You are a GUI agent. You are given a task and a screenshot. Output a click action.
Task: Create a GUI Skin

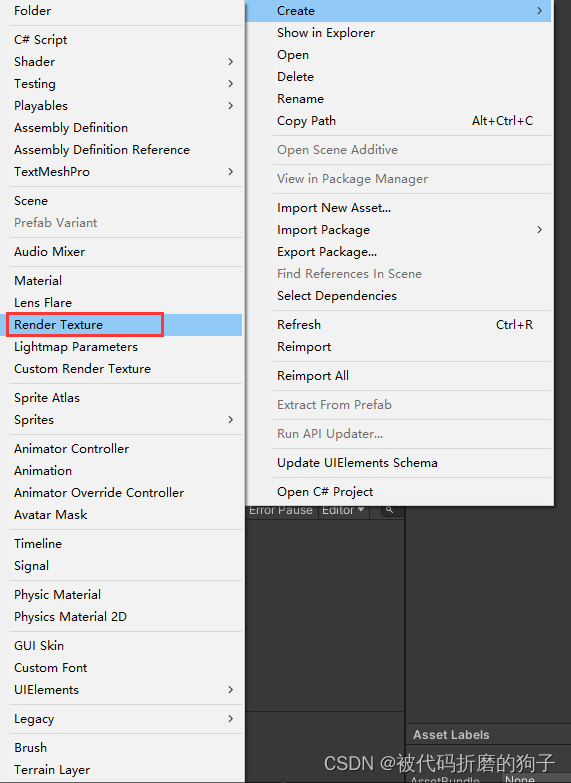[123, 645]
